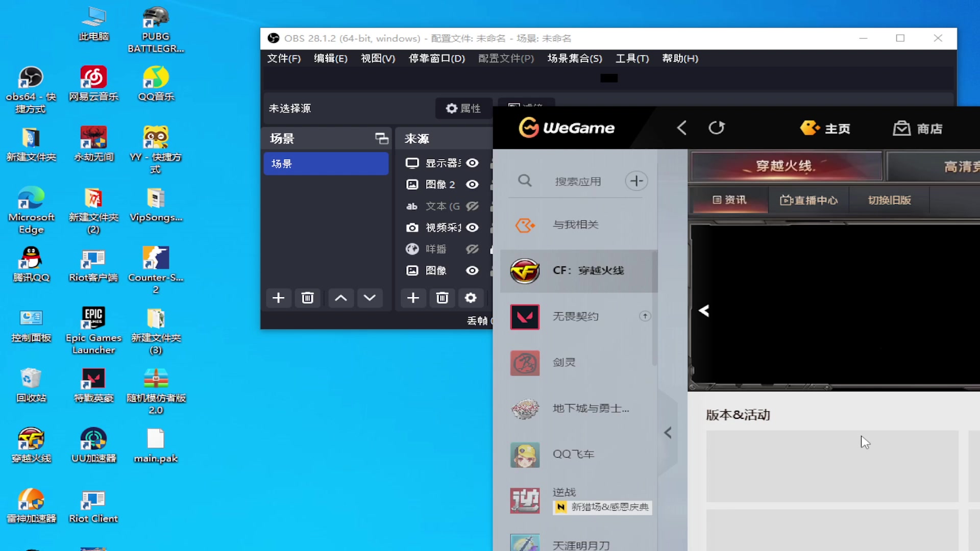The width and height of the screenshot is (980, 551).
Task: Toggle visibility of 图像 2 source
Action: 473,184
